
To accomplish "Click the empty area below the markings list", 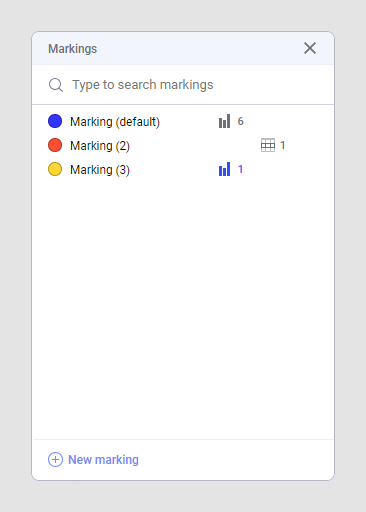I will click(x=183, y=308).
